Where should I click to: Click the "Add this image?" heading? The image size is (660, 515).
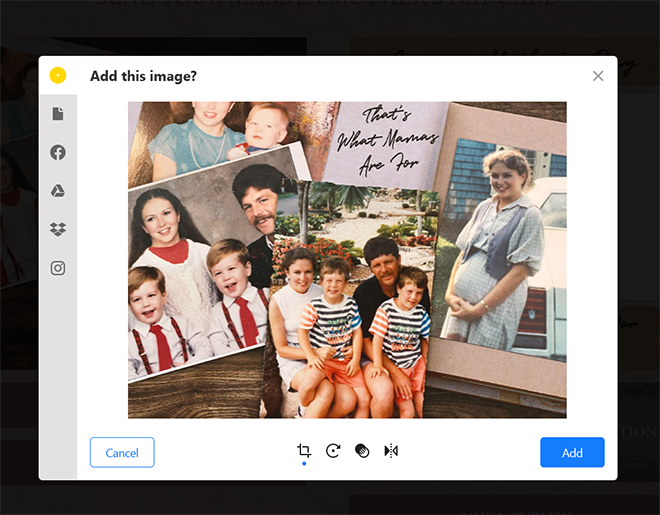(144, 76)
